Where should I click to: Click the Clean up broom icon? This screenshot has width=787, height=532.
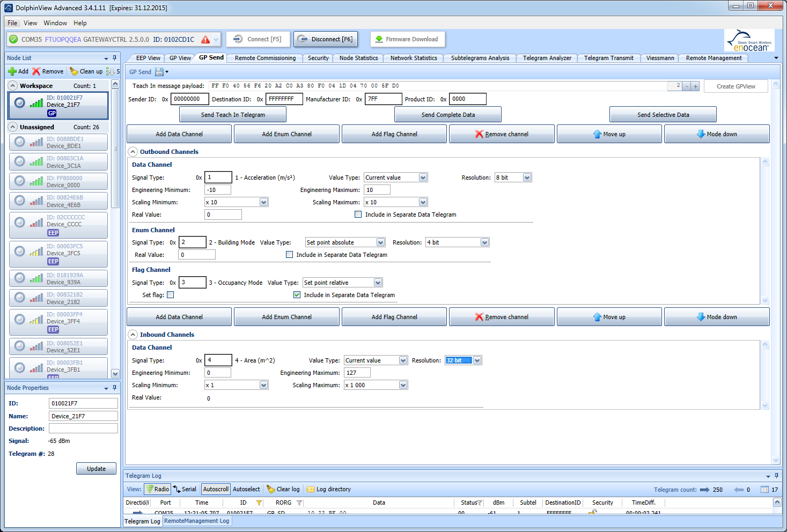coord(74,71)
